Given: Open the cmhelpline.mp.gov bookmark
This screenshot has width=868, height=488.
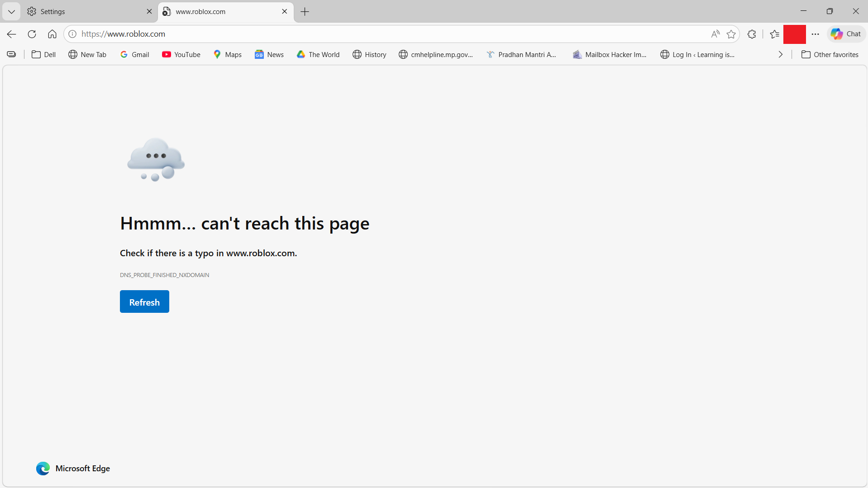Looking at the screenshot, I should tap(436, 54).
